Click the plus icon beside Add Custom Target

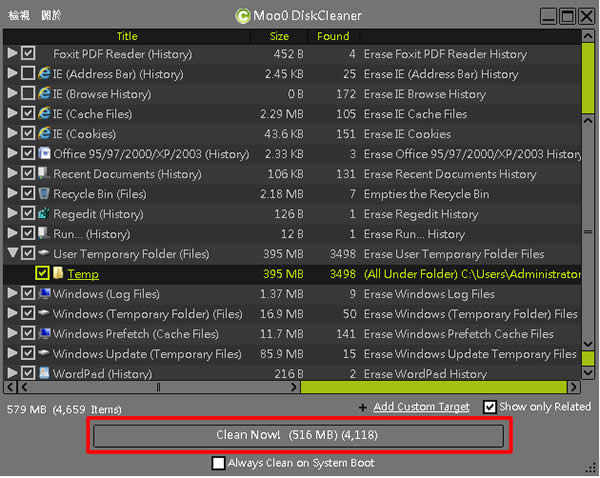point(363,408)
